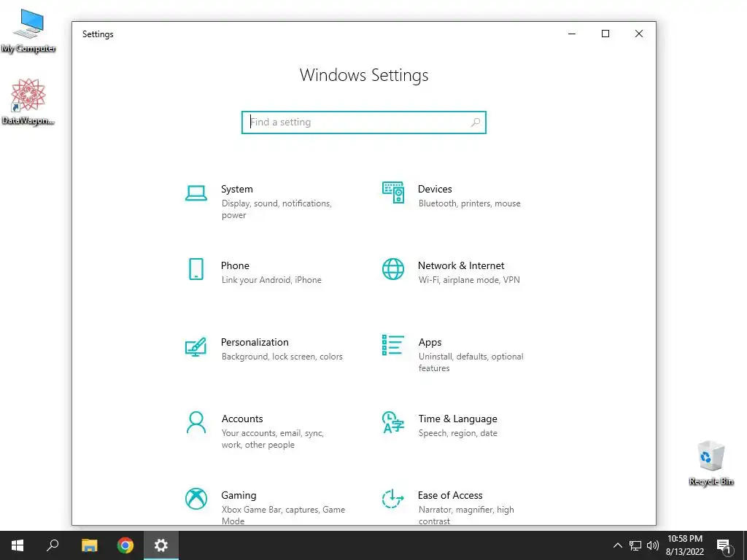This screenshot has height=560, width=747.
Task: Open the Personalization paintbrush icon
Action: [x=196, y=346]
